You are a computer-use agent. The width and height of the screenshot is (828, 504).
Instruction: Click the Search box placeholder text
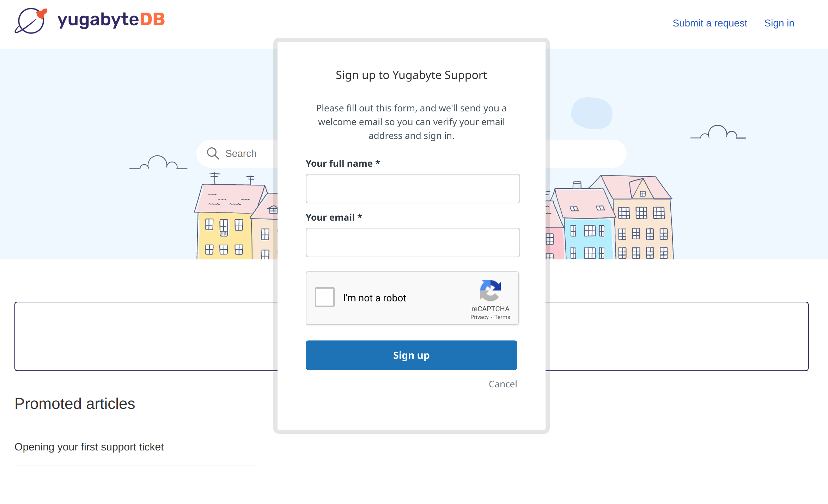coord(241,154)
